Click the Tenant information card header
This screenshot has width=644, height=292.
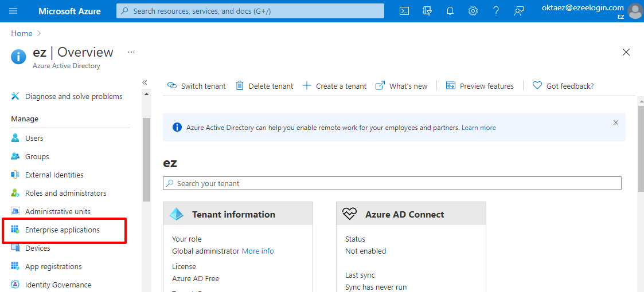[x=238, y=214]
